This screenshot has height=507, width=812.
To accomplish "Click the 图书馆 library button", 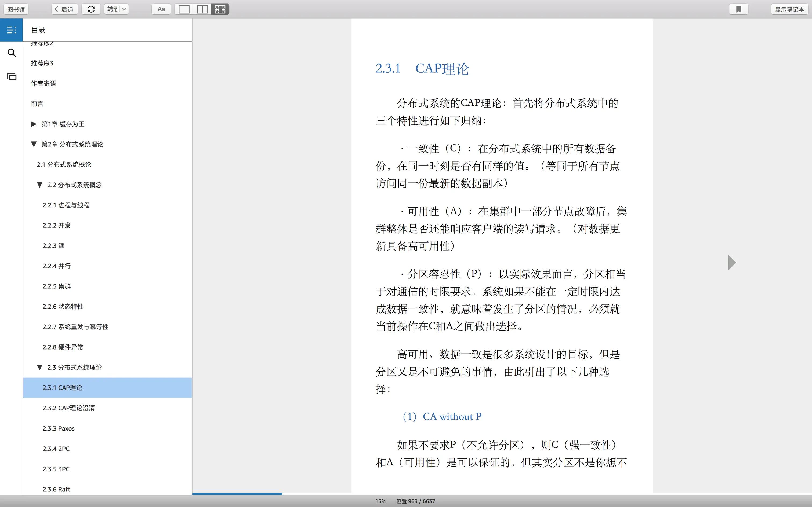I will [x=16, y=9].
